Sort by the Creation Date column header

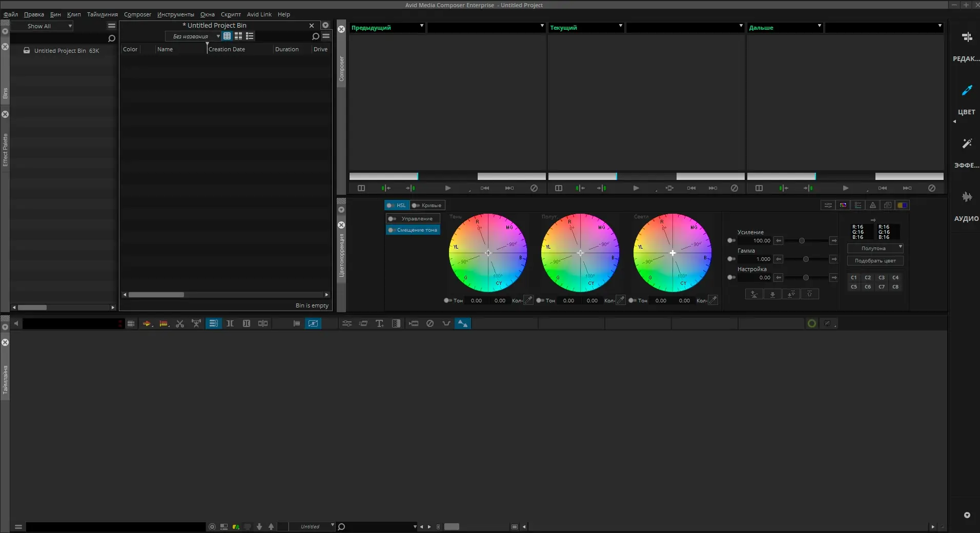(227, 49)
